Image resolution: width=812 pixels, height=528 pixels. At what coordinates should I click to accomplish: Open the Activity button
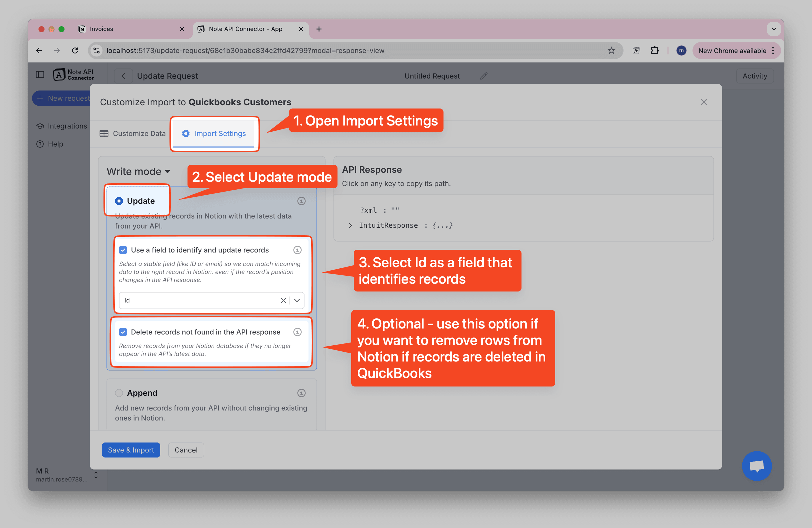754,76
